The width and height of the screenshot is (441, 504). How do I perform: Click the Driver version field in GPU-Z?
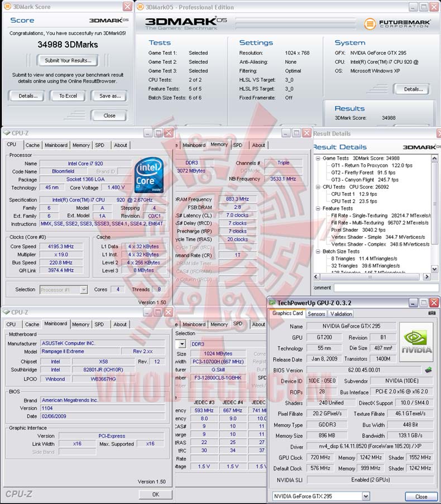pyautogui.click(x=370, y=446)
